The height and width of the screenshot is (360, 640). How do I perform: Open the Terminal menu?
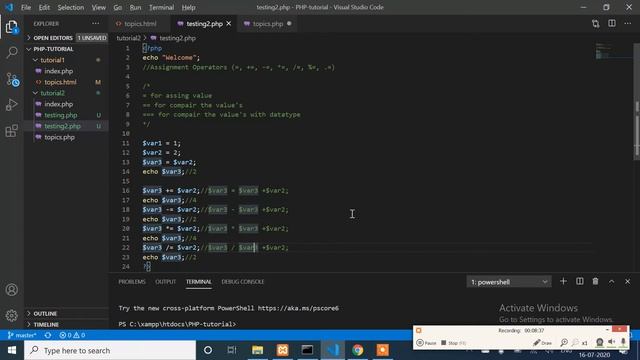pos(161,7)
